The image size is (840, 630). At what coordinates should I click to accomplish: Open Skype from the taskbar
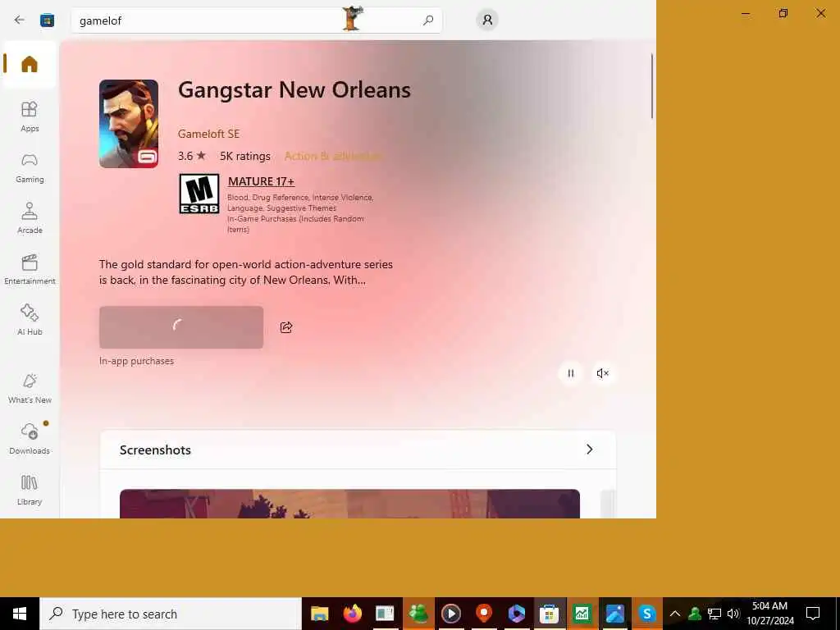click(x=647, y=614)
